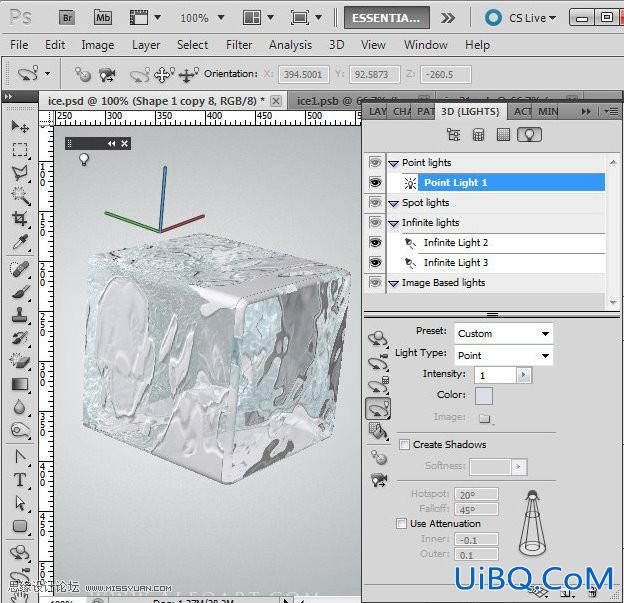Enable the Use Attenuation checkbox
This screenshot has height=603, width=624.
[401, 523]
